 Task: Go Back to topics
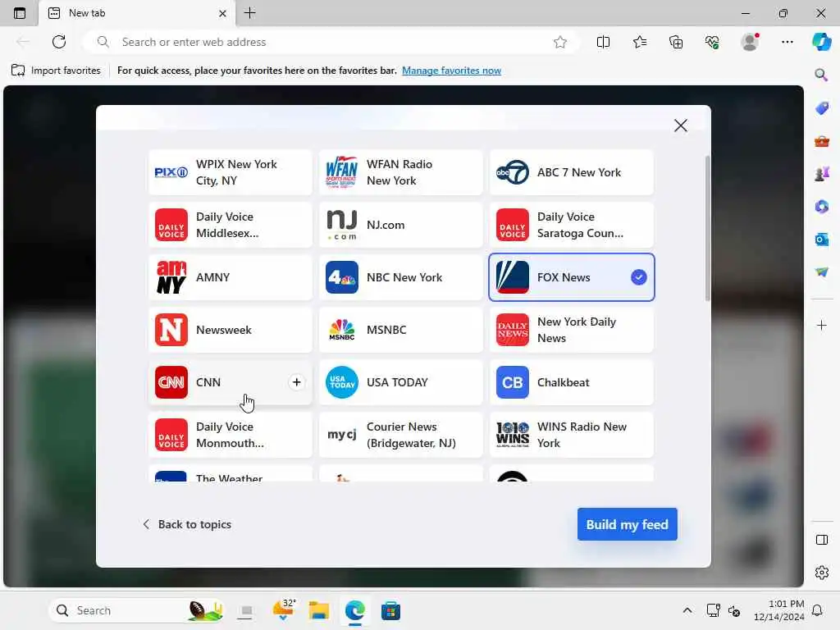pyautogui.click(x=187, y=524)
